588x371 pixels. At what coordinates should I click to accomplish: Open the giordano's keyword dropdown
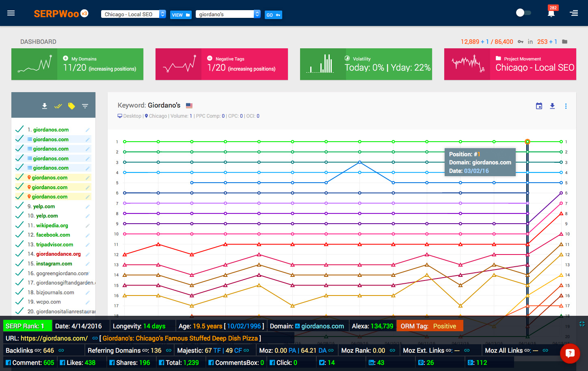257,14
